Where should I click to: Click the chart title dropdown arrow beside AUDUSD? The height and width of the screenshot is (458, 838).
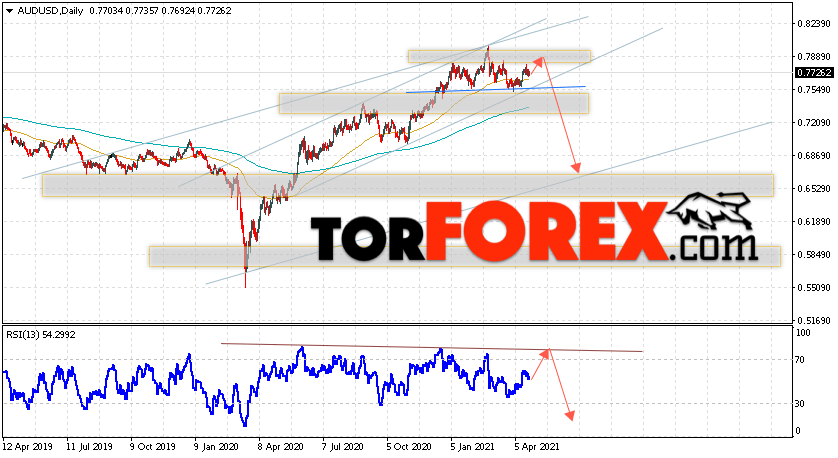pyautogui.click(x=9, y=11)
